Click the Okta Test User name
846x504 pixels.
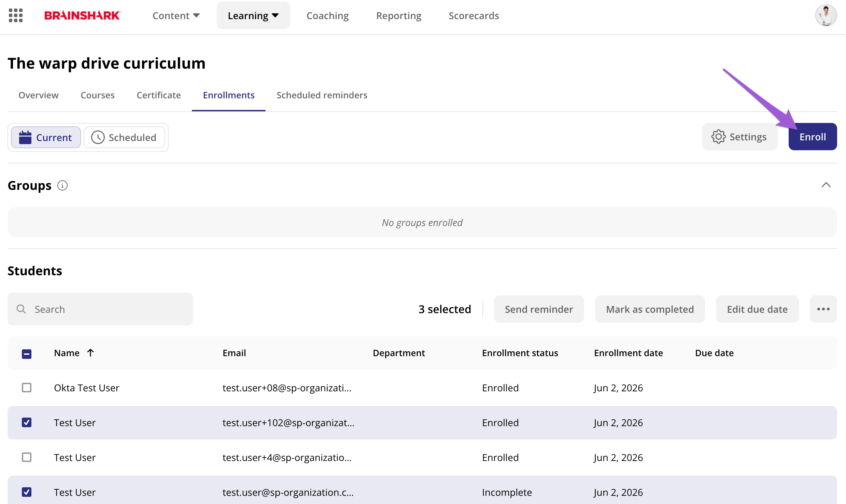[87, 388]
